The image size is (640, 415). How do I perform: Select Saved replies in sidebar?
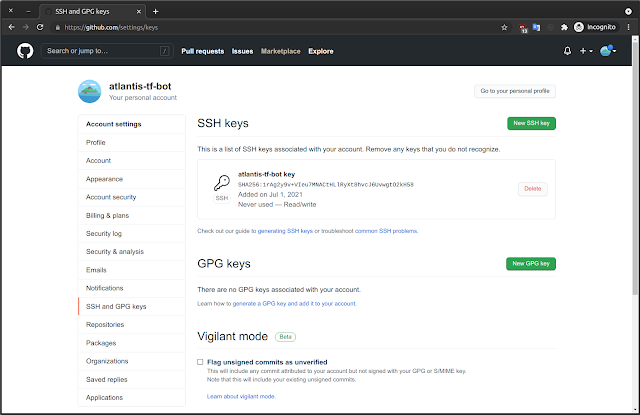click(131, 379)
